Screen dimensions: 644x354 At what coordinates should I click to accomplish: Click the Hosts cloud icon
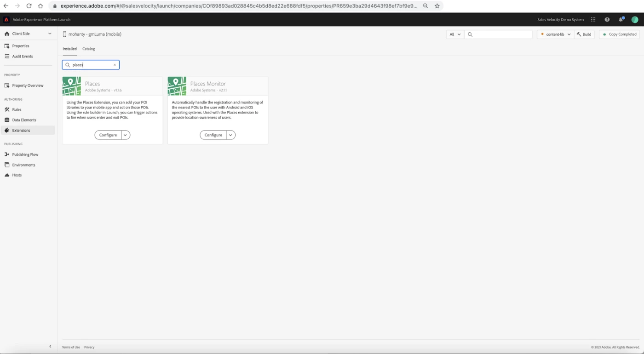click(7, 175)
